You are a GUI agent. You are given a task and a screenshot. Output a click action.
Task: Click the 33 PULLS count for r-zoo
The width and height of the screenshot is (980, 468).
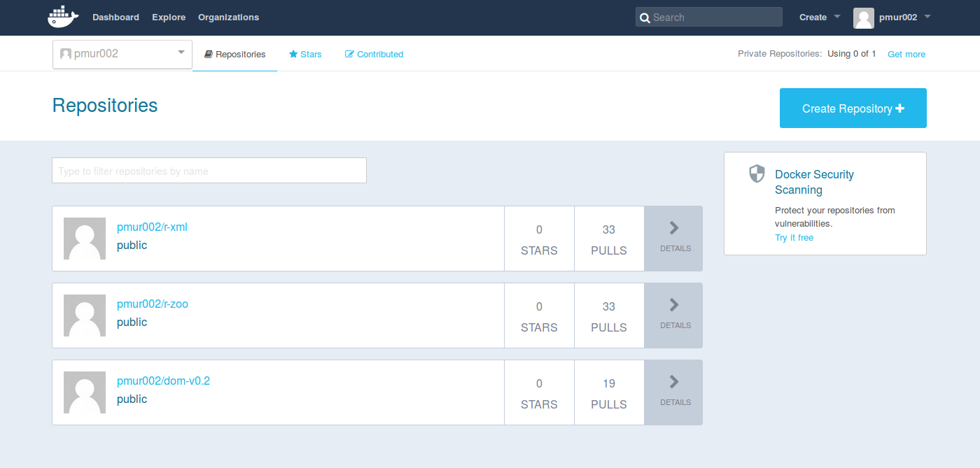tap(609, 316)
